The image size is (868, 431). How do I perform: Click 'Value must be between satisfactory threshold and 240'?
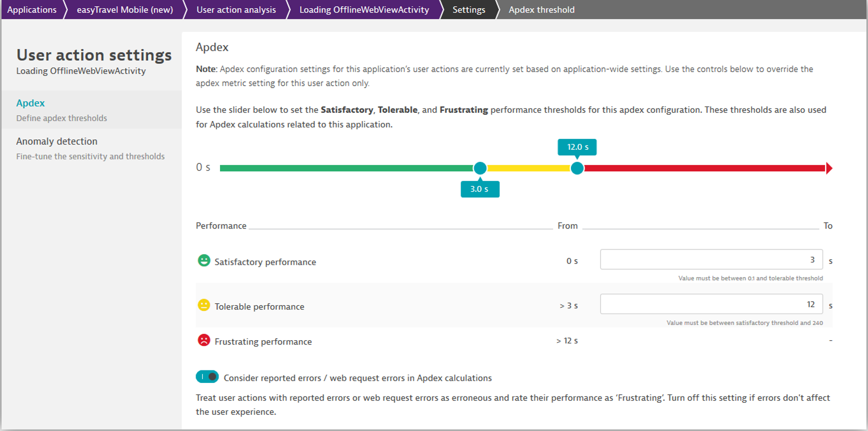[x=744, y=323]
